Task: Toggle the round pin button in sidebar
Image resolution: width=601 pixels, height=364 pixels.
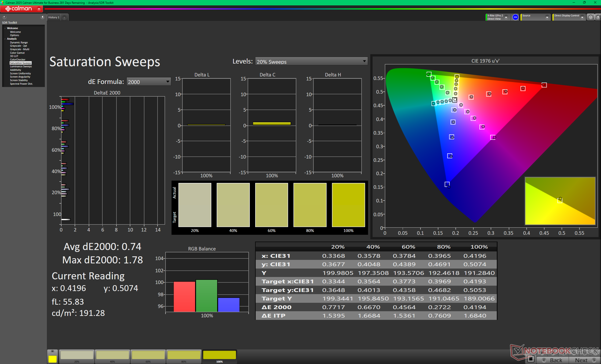Action: pyautogui.click(x=4, y=17)
